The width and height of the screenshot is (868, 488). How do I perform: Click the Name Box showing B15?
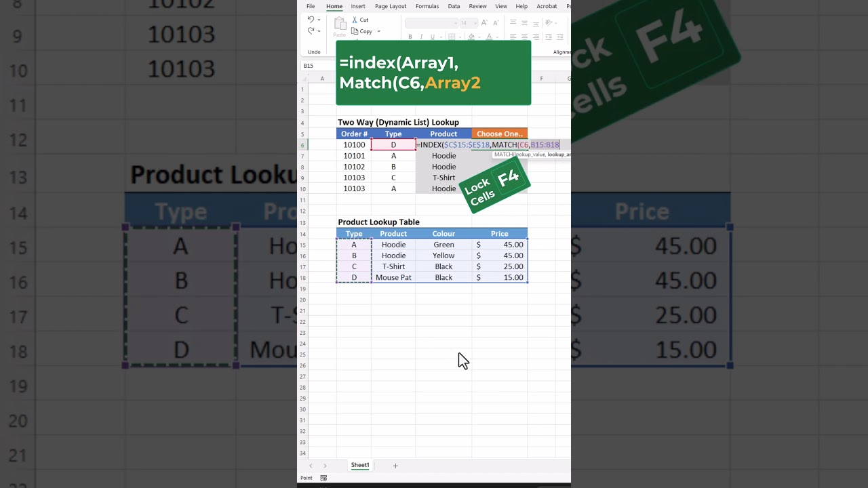click(x=317, y=66)
